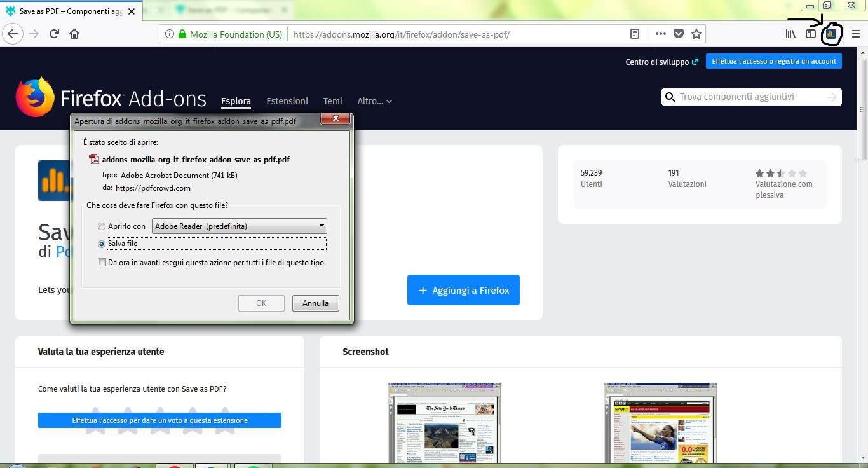Toggle reader view icon in address bar
The height and width of the screenshot is (468, 868).
click(635, 34)
